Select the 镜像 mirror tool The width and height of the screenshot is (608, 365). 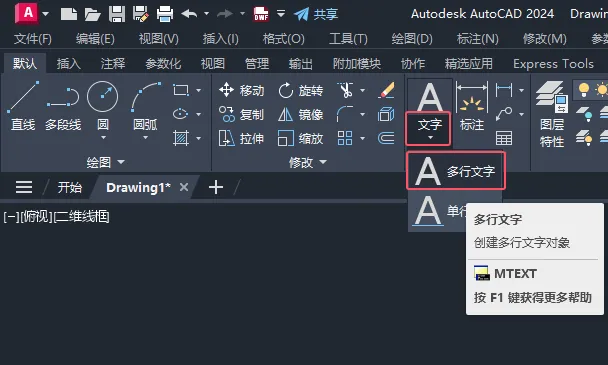pyautogui.click(x=301, y=114)
